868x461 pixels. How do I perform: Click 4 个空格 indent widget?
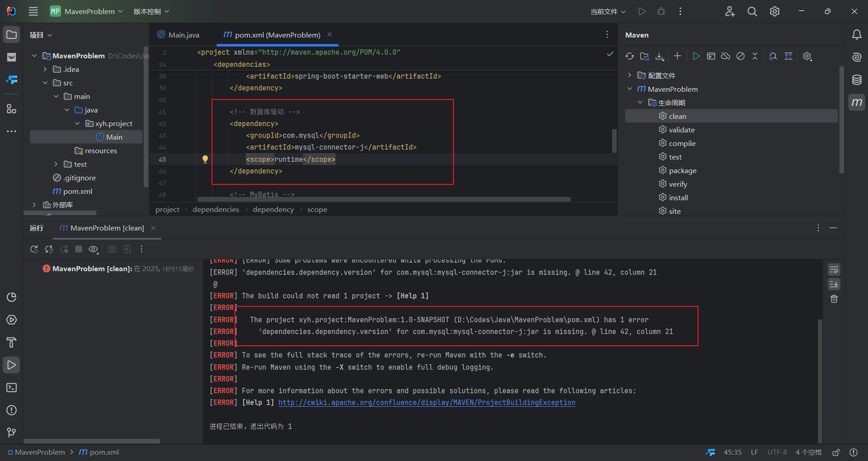click(x=808, y=452)
